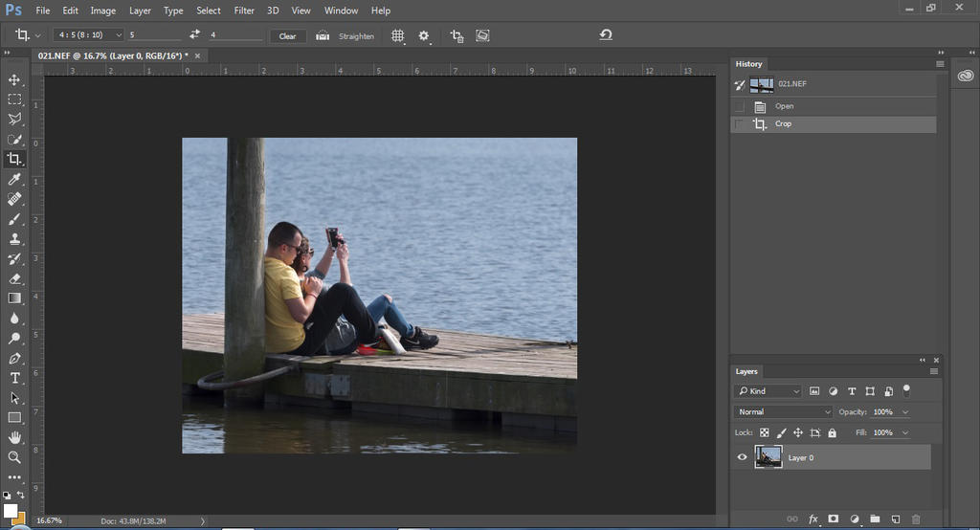This screenshot has width=980, height=530.
Task: Toggle history brush source for Crop state
Action: [739, 124]
